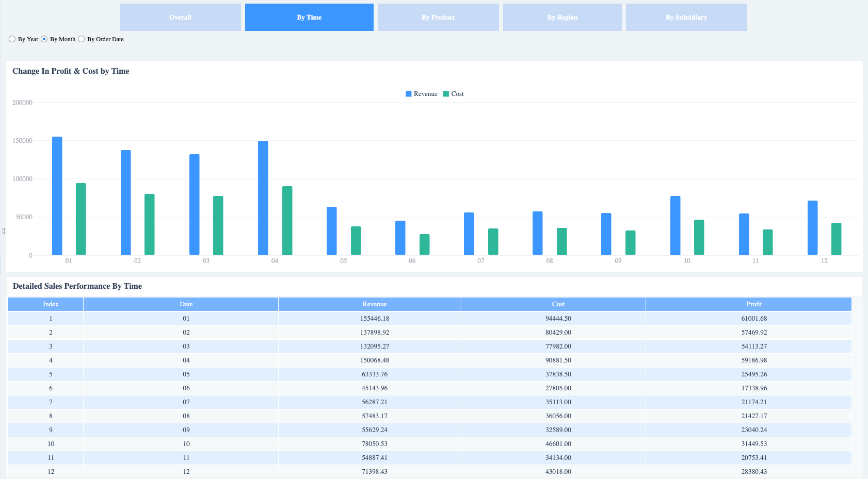Click the Revenue column header
The image size is (868, 479).
374,304
